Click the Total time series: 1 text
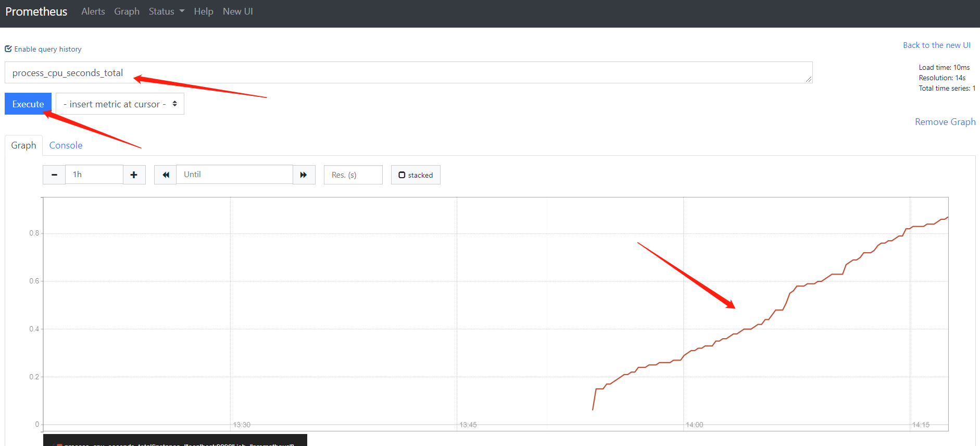Image resolution: width=980 pixels, height=446 pixels. 947,88
